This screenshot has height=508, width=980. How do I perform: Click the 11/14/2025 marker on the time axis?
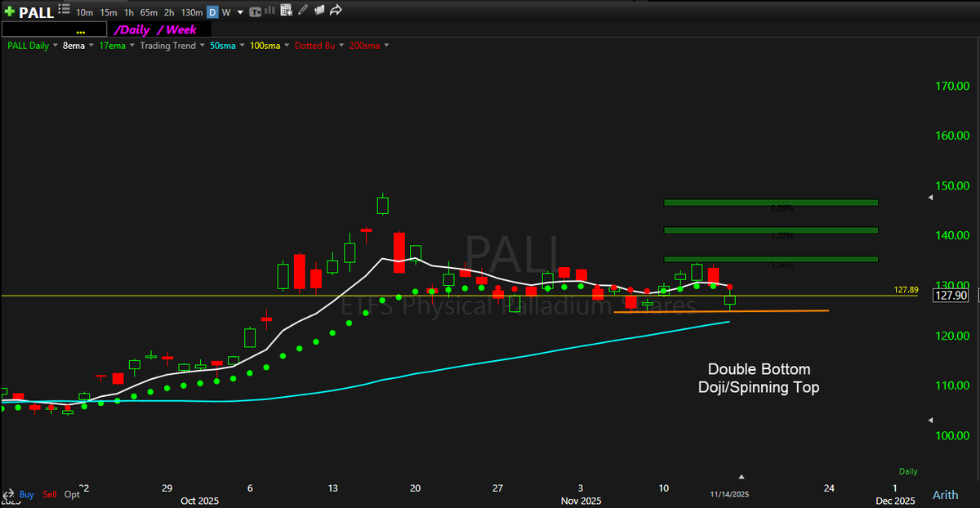point(730,493)
